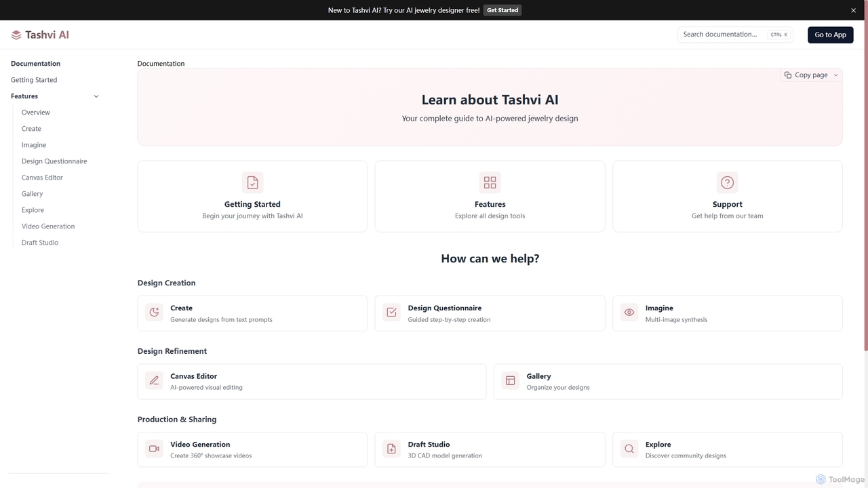868x488 pixels.
Task: Click text '3D CAD model generation'
Action: click(x=445, y=455)
